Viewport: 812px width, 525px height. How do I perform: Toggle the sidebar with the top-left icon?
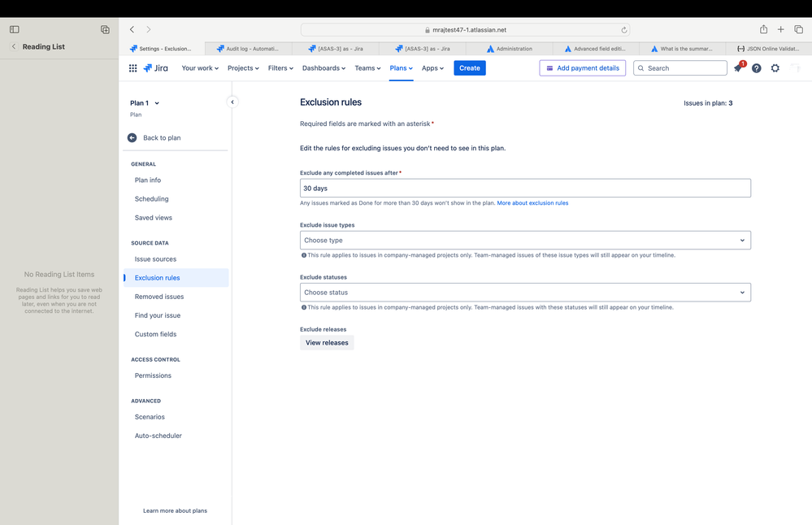[14, 28]
